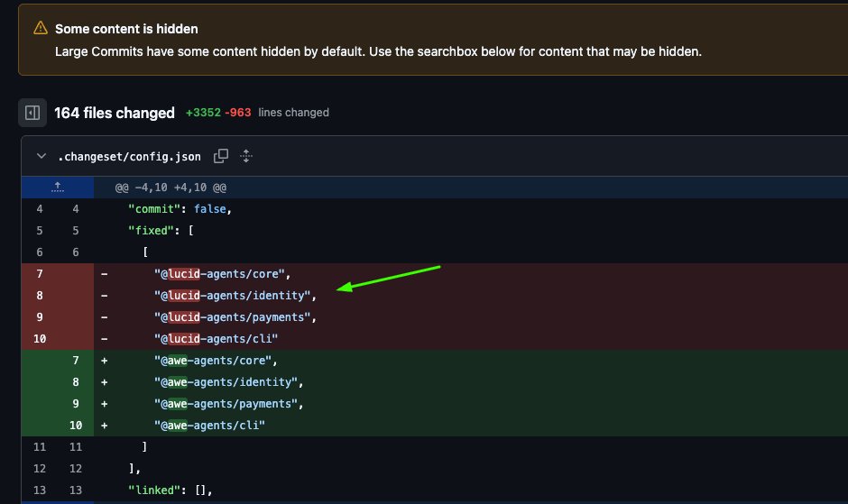Click old line number 7 of deleted core line

pos(40,274)
